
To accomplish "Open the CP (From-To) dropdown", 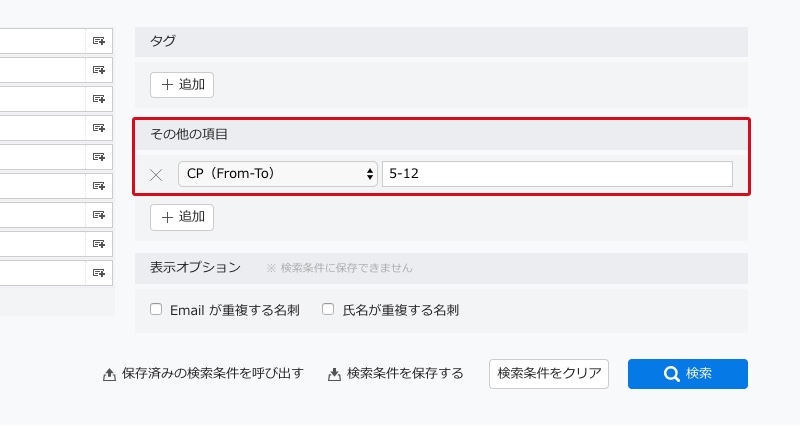I will pos(278,174).
